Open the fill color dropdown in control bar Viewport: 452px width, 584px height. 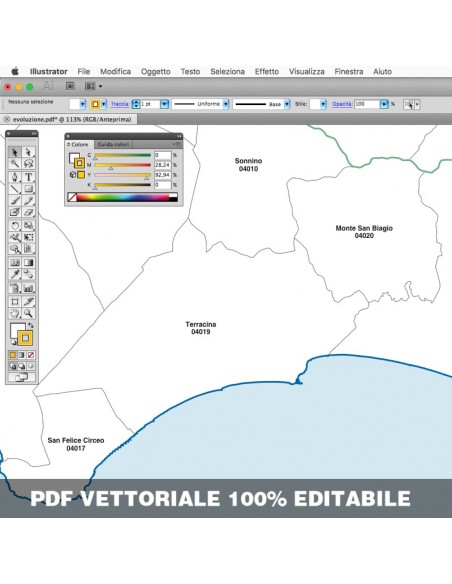pyautogui.click(x=83, y=104)
